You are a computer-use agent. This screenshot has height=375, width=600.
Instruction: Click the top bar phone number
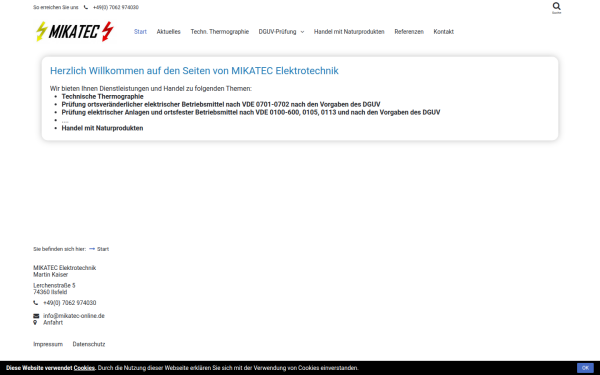(x=116, y=7)
